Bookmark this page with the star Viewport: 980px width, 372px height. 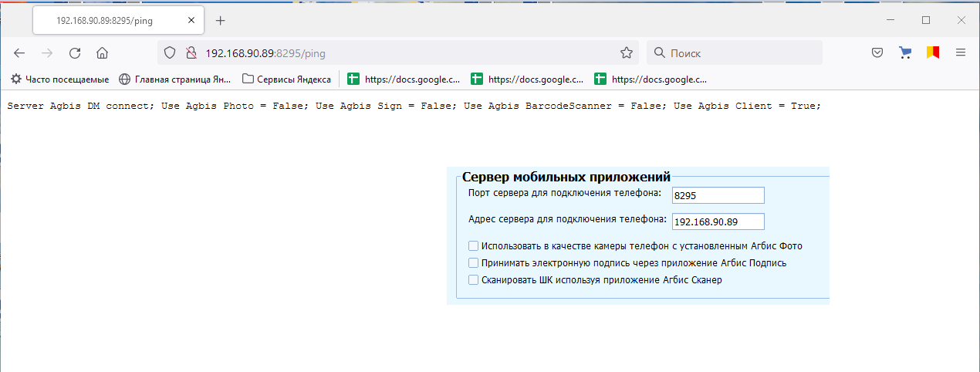627,53
